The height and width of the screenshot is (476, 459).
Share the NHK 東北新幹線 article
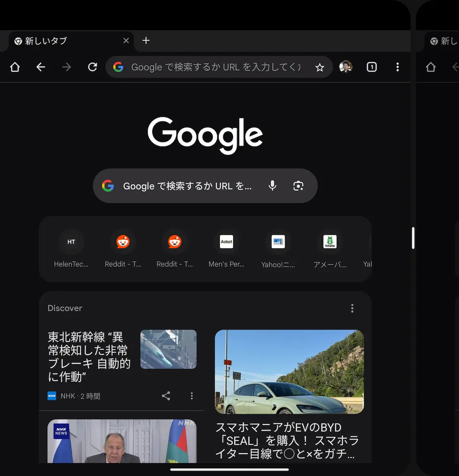click(x=166, y=395)
